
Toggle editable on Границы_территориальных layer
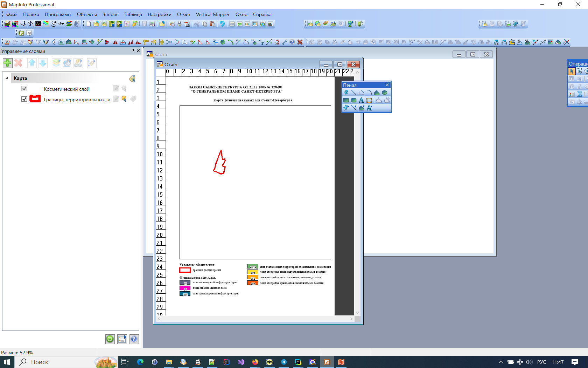click(x=116, y=99)
